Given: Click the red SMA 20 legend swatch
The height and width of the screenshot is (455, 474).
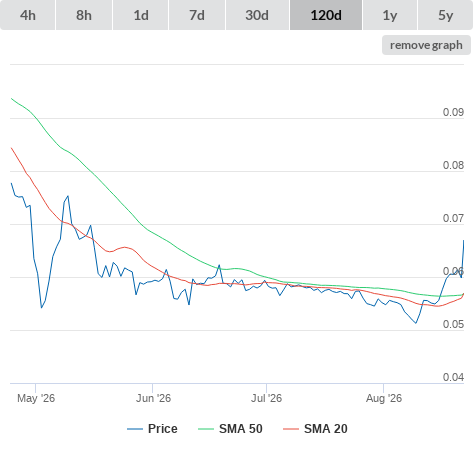Looking at the screenshot, I should tap(291, 429).
